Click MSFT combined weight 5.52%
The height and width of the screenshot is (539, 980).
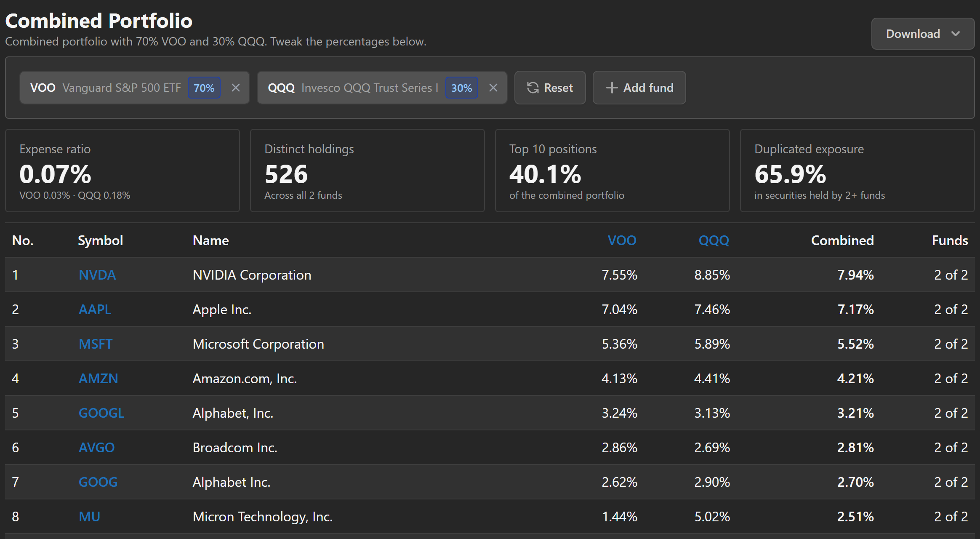pyautogui.click(x=855, y=344)
